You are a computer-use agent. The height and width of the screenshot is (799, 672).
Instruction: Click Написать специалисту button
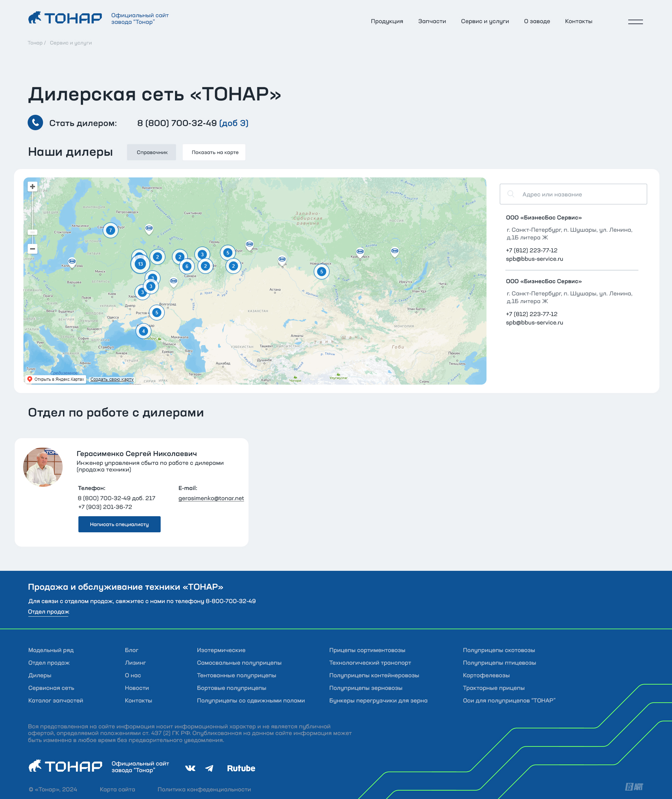(120, 524)
